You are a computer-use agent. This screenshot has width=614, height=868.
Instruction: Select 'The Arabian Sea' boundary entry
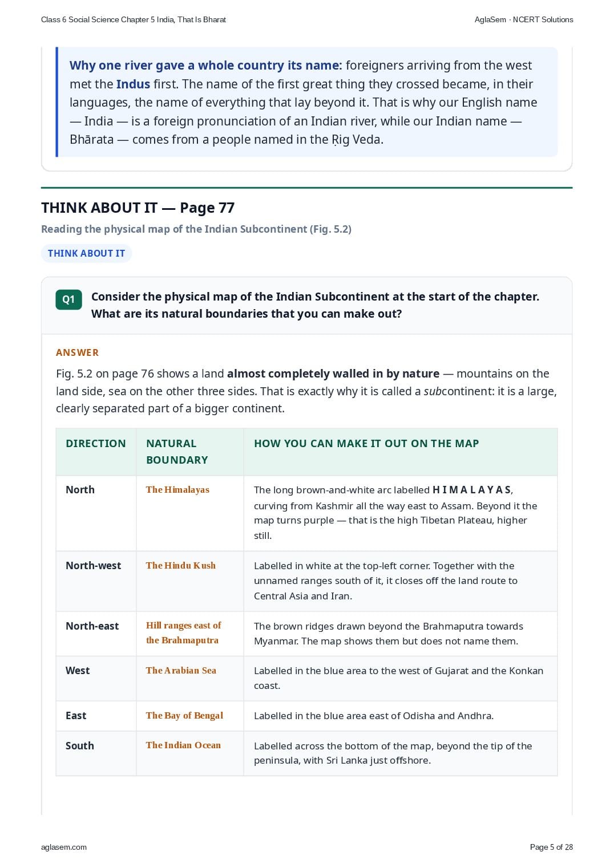pos(181,671)
